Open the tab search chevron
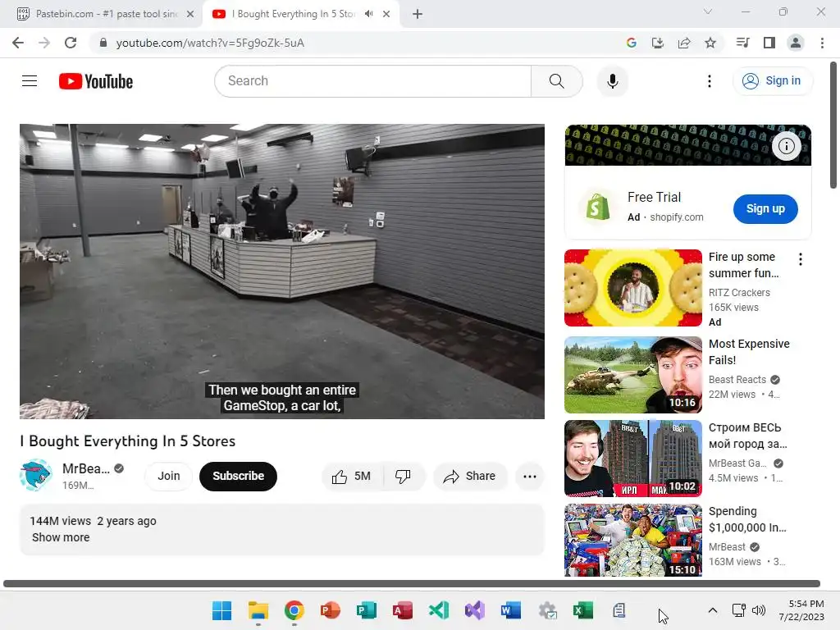 pyautogui.click(x=708, y=11)
